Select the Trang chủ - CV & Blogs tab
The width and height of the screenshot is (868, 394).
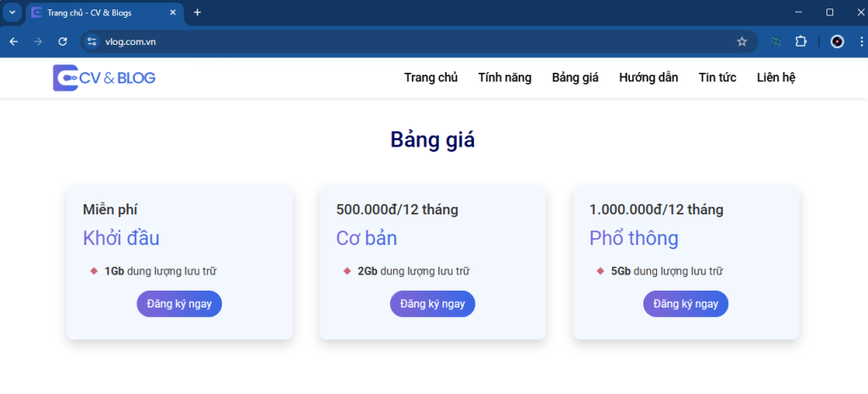pos(104,13)
